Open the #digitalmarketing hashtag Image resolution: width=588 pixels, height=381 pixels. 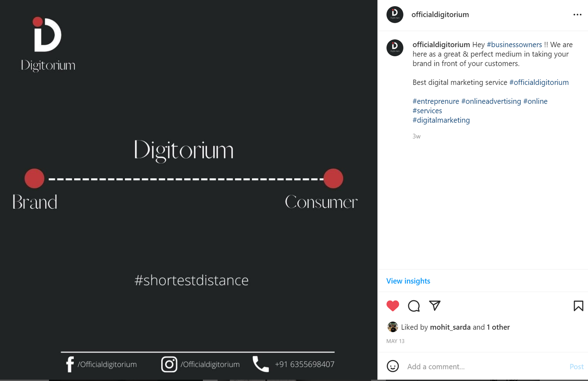(x=441, y=120)
